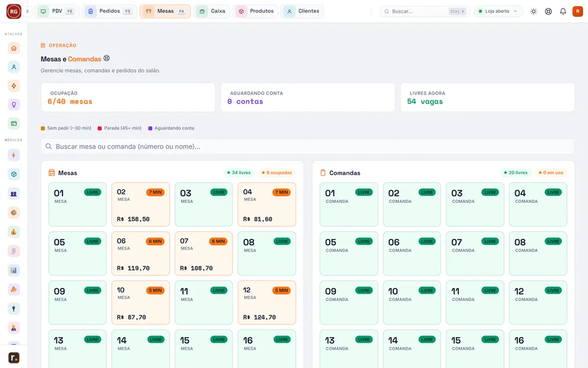Open the help icon beside Mesas e Comandas
This screenshot has width=588, height=368.
(107, 58)
